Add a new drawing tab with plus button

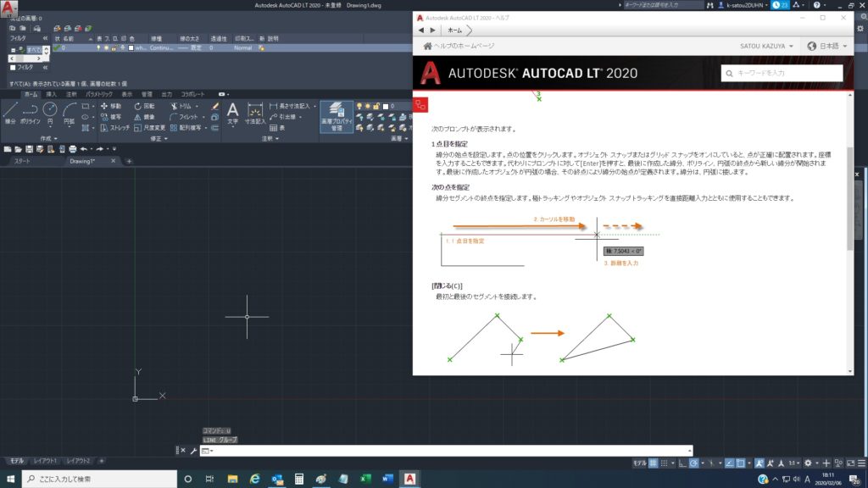click(x=129, y=161)
